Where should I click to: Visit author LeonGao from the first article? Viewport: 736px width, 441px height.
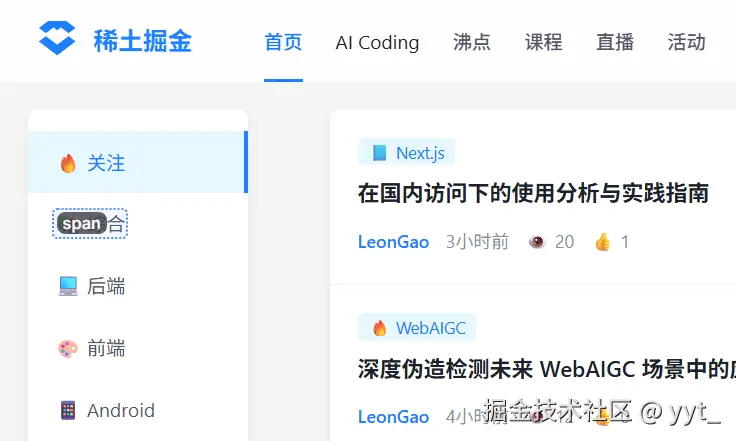[393, 242]
